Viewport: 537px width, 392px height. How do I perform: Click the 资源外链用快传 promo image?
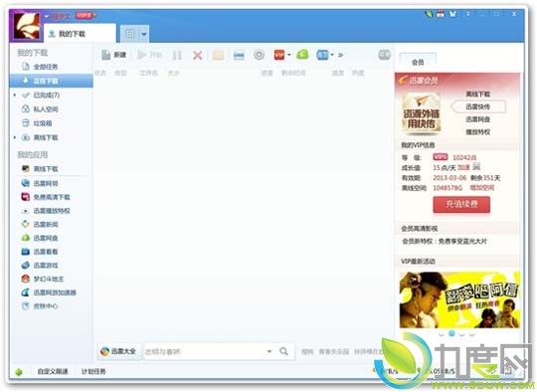422,114
